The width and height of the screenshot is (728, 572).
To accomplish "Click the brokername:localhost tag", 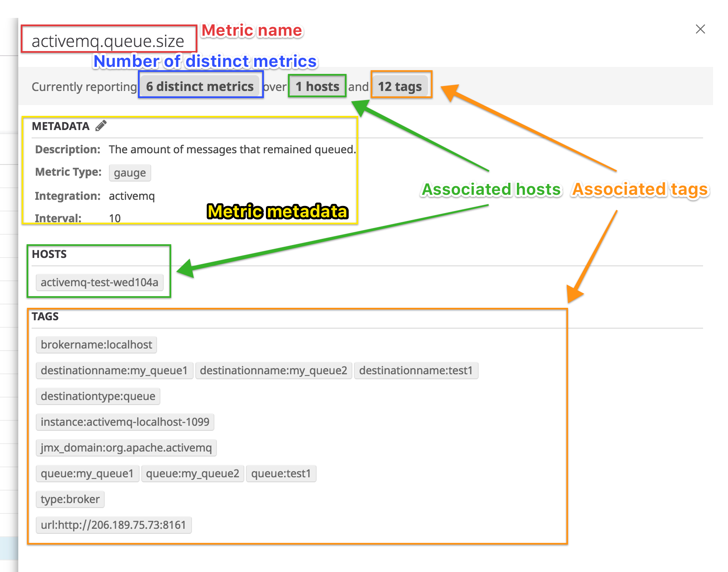I will (x=96, y=344).
